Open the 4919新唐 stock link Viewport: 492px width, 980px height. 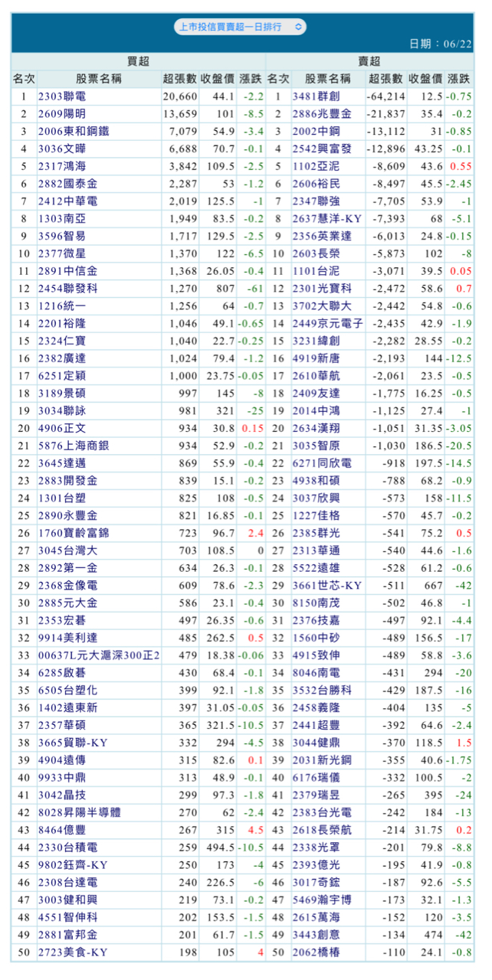click(x=314, y=358)
